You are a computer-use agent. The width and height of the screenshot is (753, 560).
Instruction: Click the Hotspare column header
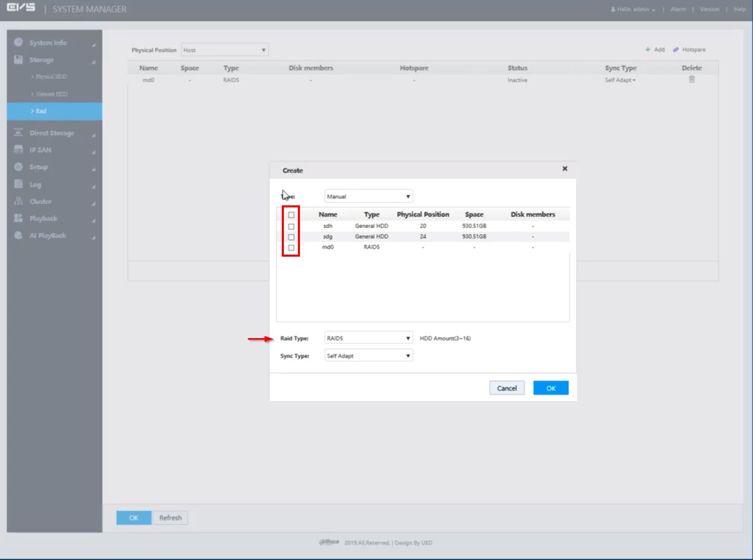(414, 68)
